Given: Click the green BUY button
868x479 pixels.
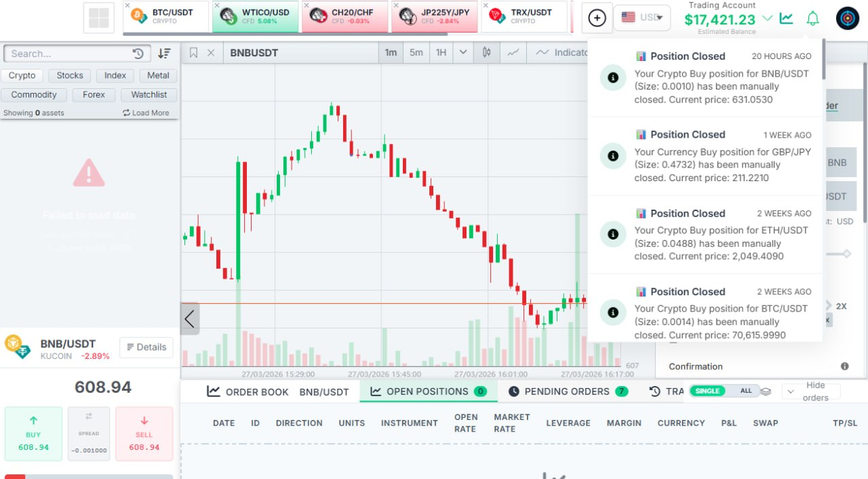Looking at the screenshot, I should 33,434.
